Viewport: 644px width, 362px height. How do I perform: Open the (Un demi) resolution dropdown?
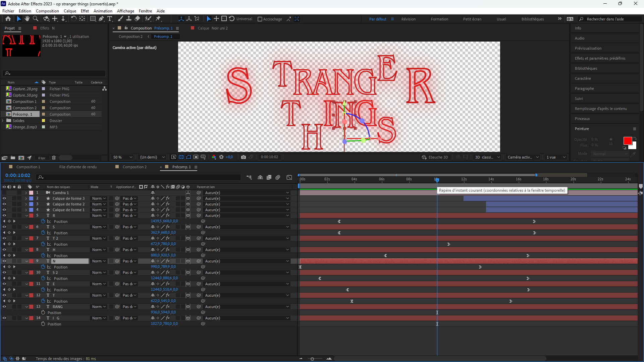[x=153, y=157]
